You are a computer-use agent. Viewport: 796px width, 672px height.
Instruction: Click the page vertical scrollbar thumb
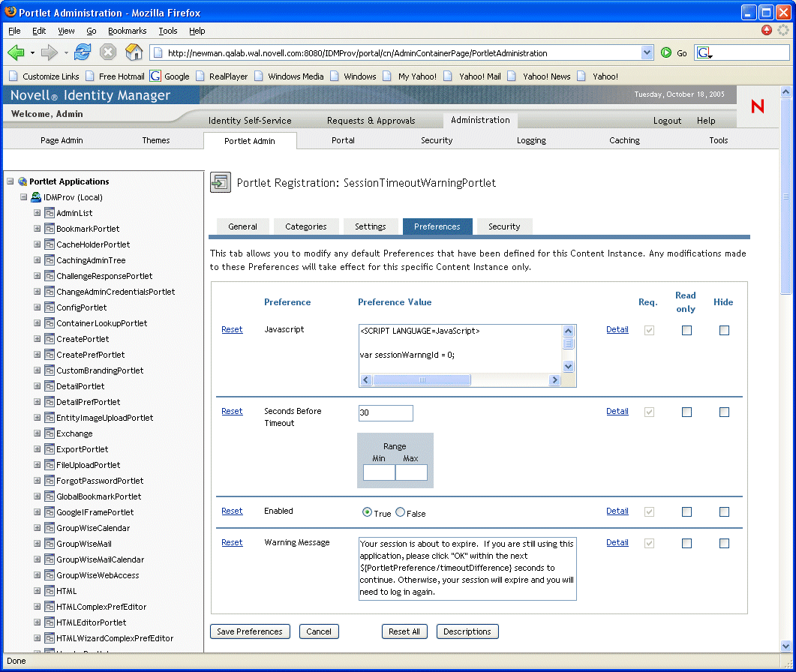tap(785, 196)
